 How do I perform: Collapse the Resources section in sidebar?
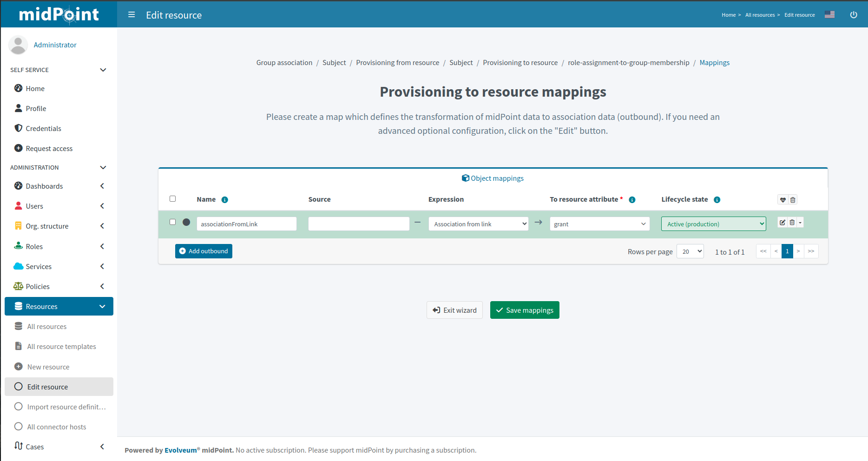pyautogui.click(x=102, y=306)
